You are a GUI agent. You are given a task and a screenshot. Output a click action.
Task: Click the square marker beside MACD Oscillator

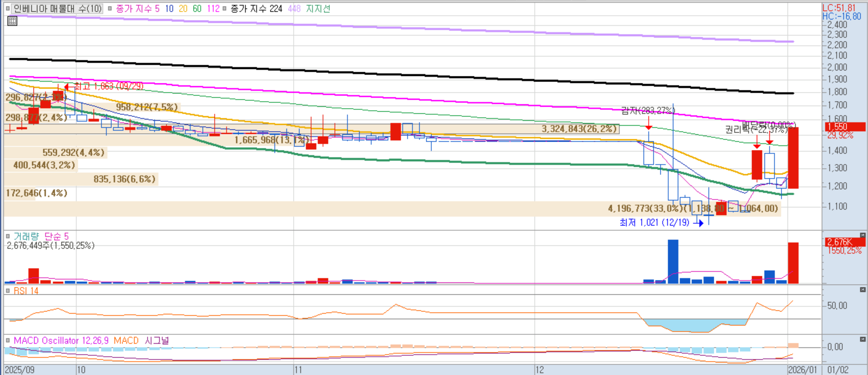8,341
